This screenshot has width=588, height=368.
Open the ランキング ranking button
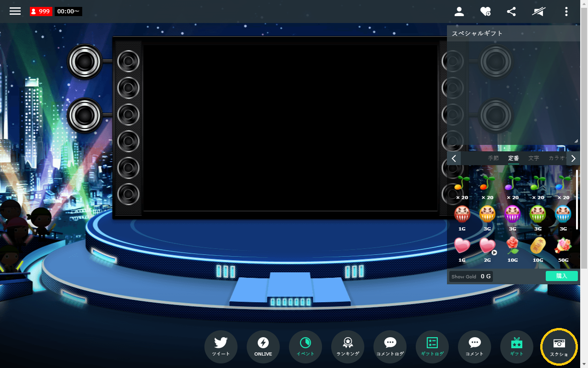click(x=348, y=347)
